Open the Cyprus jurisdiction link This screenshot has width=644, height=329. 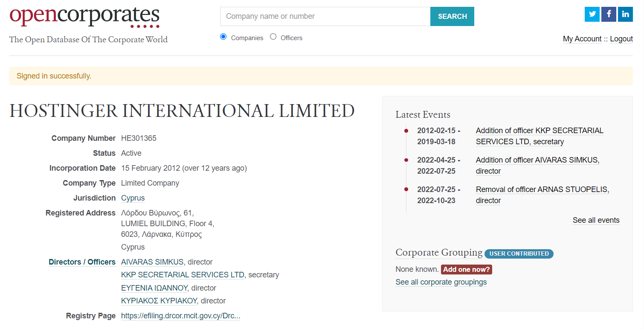[x=133, y=198]
